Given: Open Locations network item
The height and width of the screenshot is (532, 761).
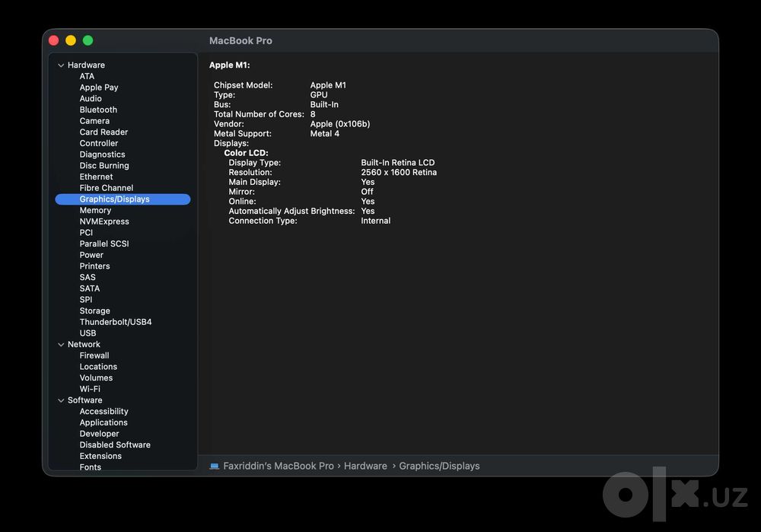Looking at the screenshot, I should tap(98, 367).
